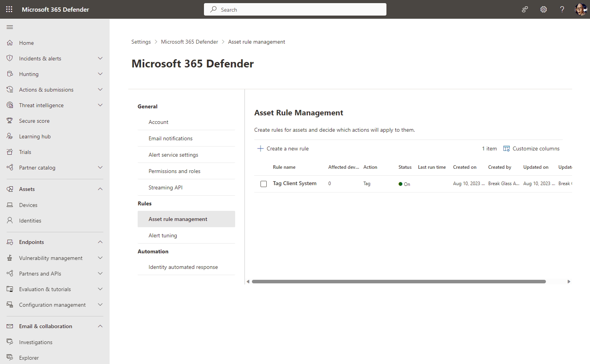
Task: Click the Help question mark icon
Action: [x=562, y=9]
